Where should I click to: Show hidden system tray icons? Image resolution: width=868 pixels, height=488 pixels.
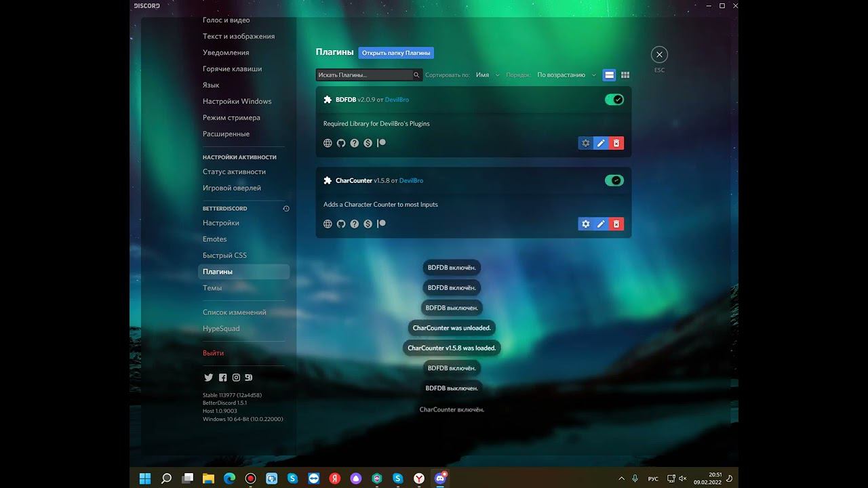tap(622, 479)
